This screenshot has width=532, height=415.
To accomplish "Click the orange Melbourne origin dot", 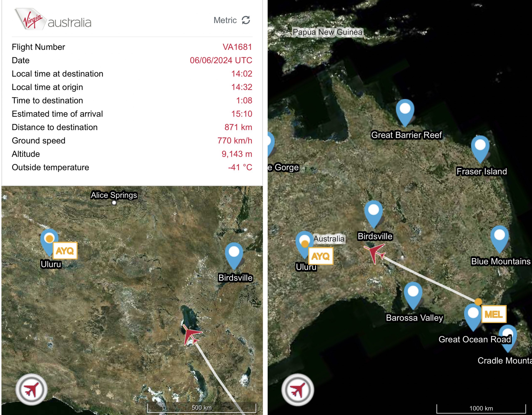I will tap(478, 302).
